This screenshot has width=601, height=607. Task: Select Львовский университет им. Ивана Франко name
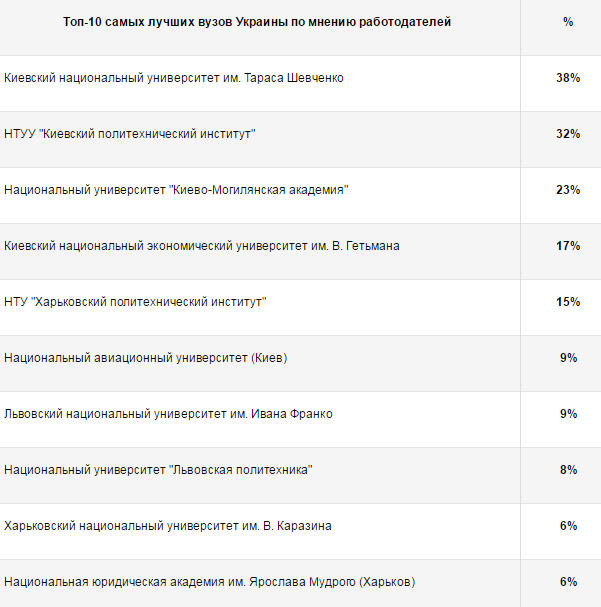[168, 414]
